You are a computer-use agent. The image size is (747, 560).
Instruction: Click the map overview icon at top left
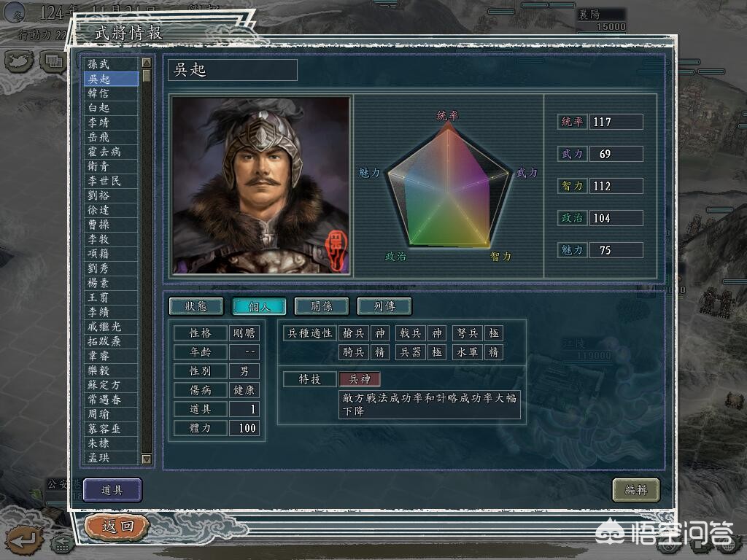coord(20,61)
